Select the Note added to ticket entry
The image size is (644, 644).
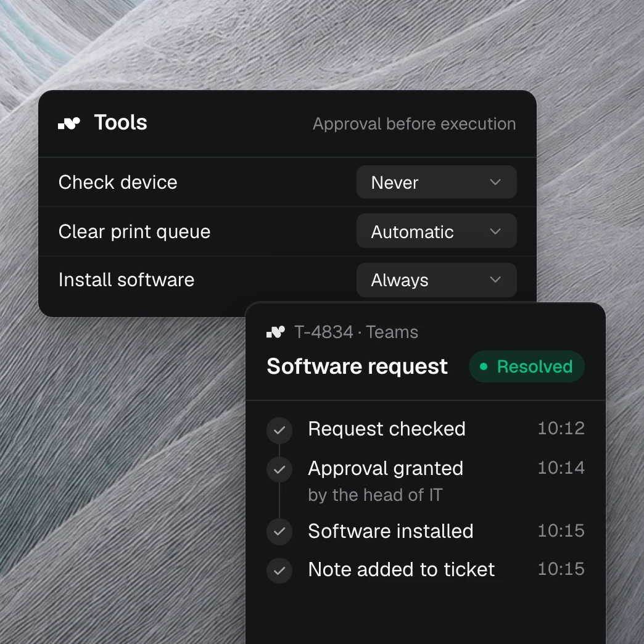(x=402, y=569)
